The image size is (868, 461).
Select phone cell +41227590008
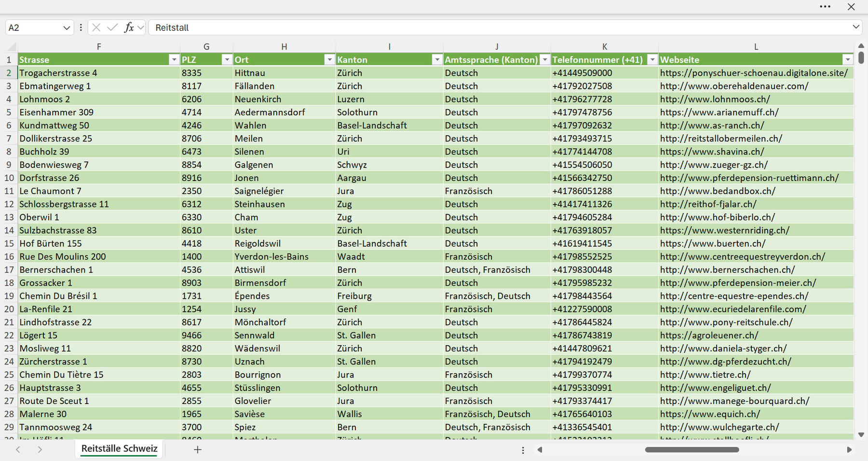605,309
